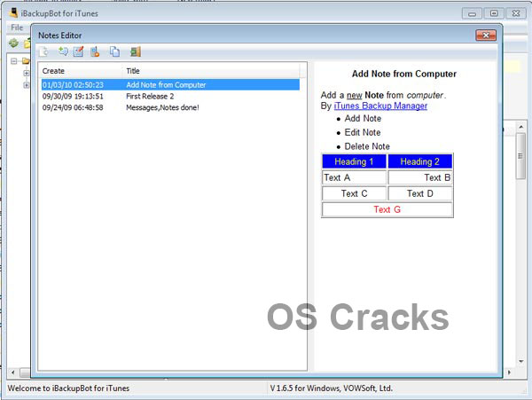This screenshot has height=400, width=532.
Task: Maximize the iBackupBot main window
Action: [494, 13]
